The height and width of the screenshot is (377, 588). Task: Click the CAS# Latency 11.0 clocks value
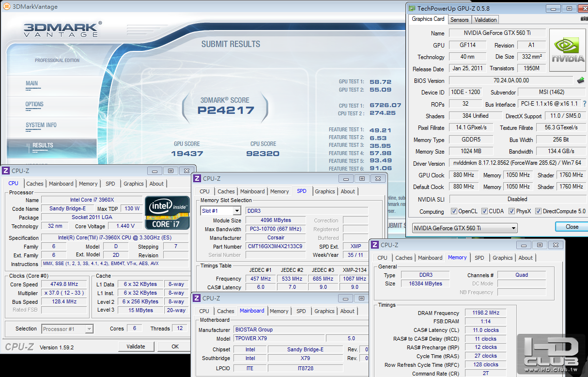click(486, 330)
